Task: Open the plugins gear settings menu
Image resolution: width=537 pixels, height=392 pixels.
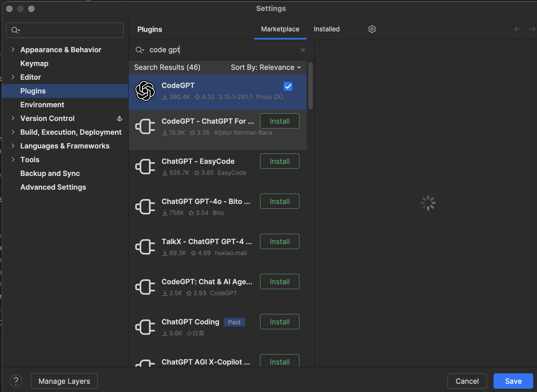Action: point(372,29)
